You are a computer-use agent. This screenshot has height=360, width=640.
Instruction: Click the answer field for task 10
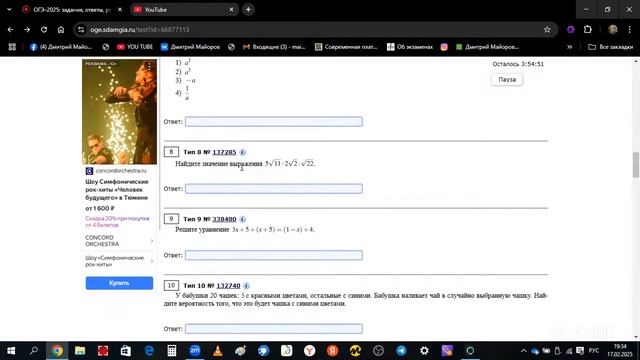[x=273, y=329]
